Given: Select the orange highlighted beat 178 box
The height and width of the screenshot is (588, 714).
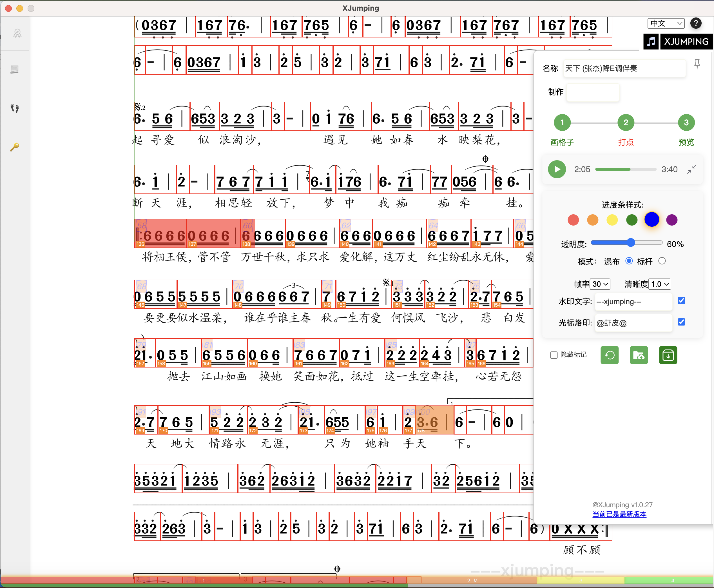Looking at the screenshot, I should (x=435, y=420).
